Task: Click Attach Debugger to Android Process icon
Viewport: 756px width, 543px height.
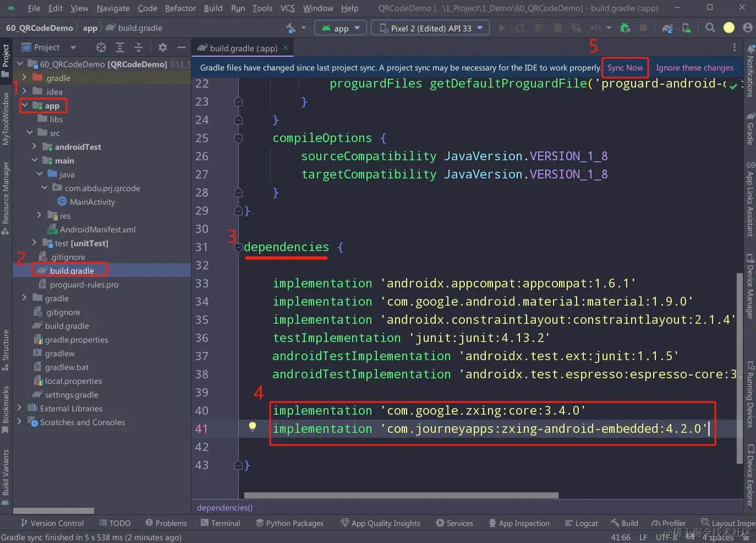Action: [x=624, y=28]
